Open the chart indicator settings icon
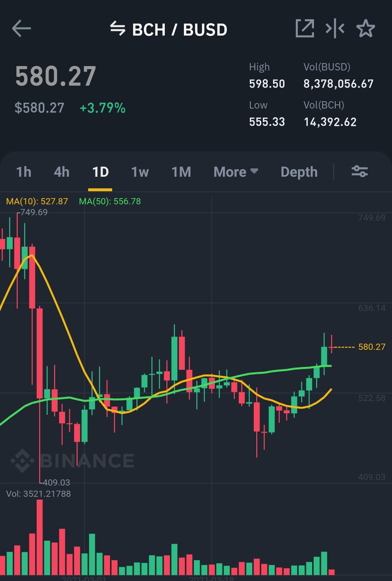The image size is (392, 581). tap(360, 171)
